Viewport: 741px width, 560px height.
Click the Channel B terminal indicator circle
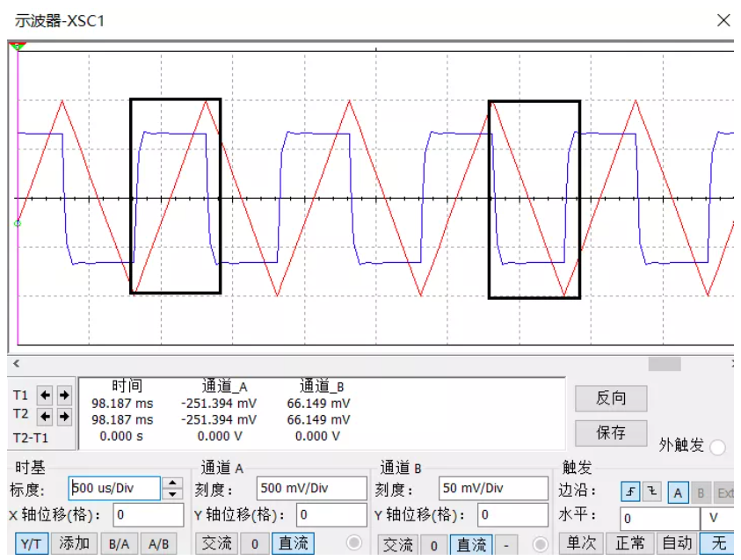pyautogui.click(x=541, y=545)
